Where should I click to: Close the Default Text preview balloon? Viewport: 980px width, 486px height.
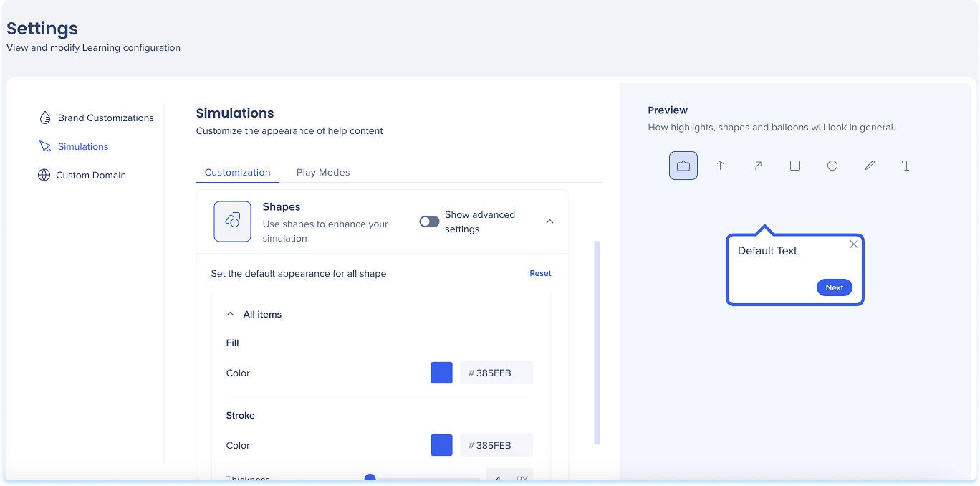[853, 244]
